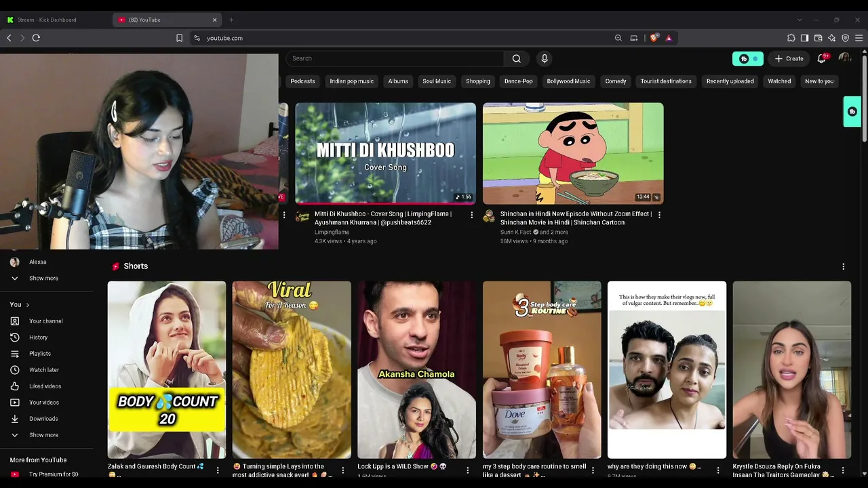Select the Bollywood Music chip
The width and height of the screenshot is (868, 488).
tap(569, 81)
